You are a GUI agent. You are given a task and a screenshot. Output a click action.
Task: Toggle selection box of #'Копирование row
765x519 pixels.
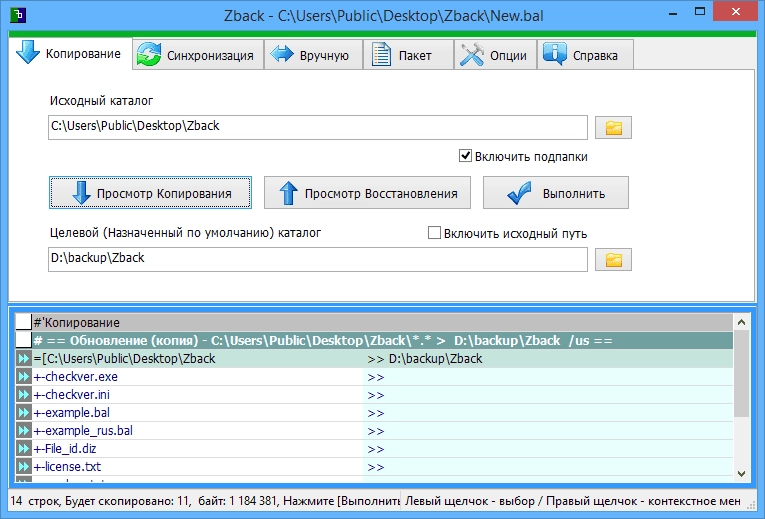tap(23, 322)
